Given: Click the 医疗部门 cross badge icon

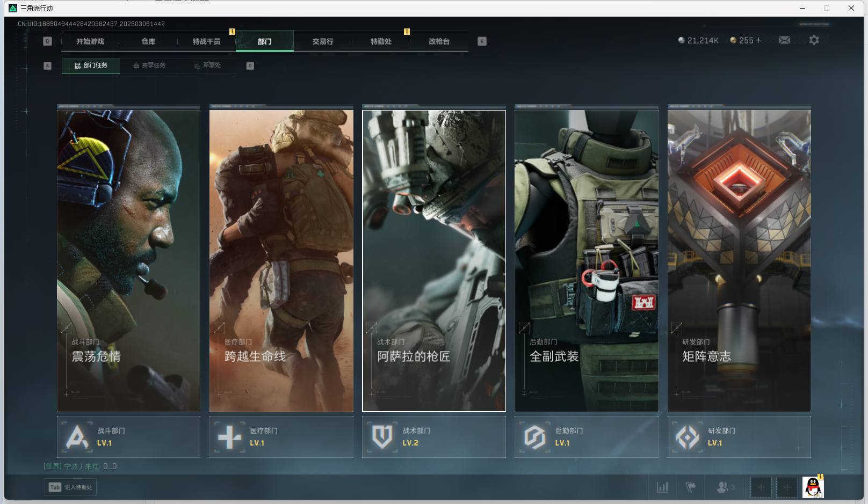Looking at the screenshot, I should (229, 437).
